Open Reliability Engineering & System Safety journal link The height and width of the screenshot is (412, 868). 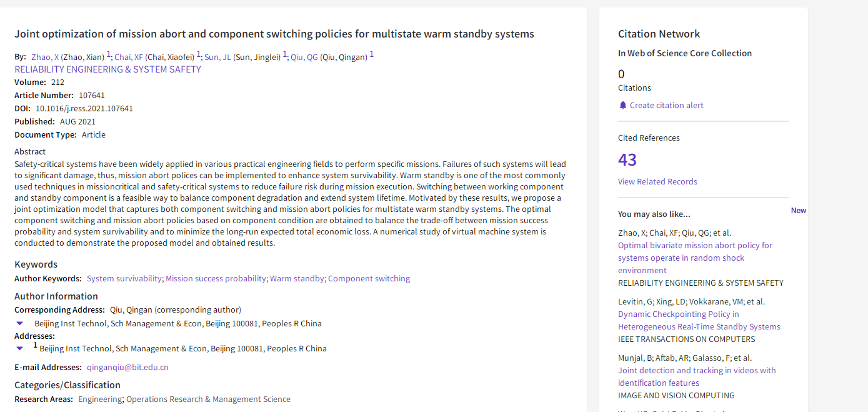[107, 69]
